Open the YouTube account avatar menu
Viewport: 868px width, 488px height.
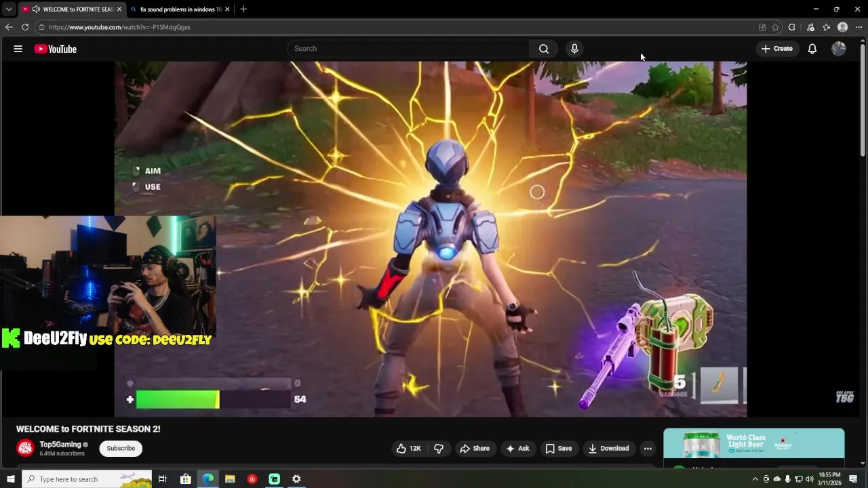(x=839, y=49)
